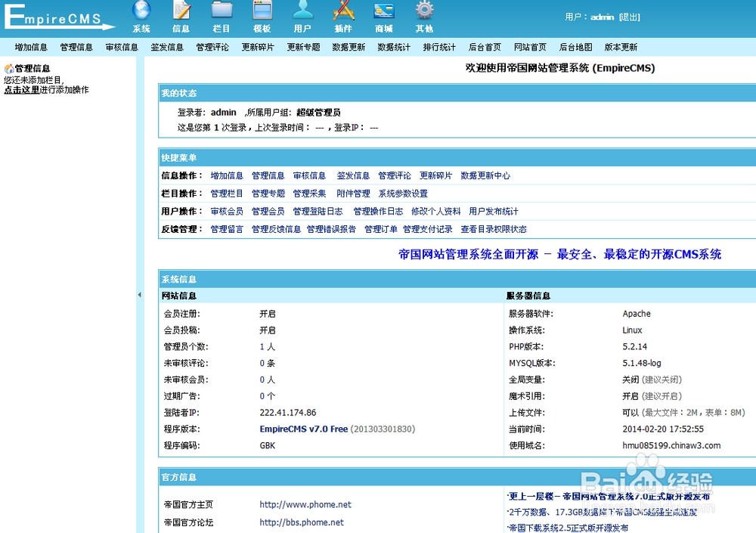Screen dimensions: 756x533
Task: Select 数据更新 in the submenu bar
Action: click(349, 48)
